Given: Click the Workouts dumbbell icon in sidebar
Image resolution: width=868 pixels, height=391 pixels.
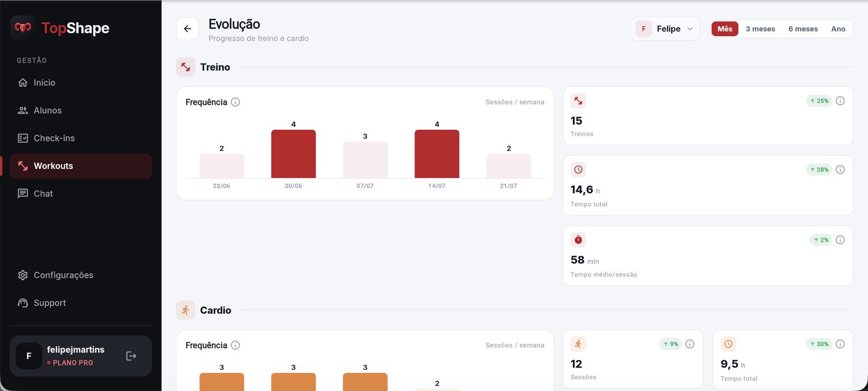Looking at the screenshot, I should [23, 166].
